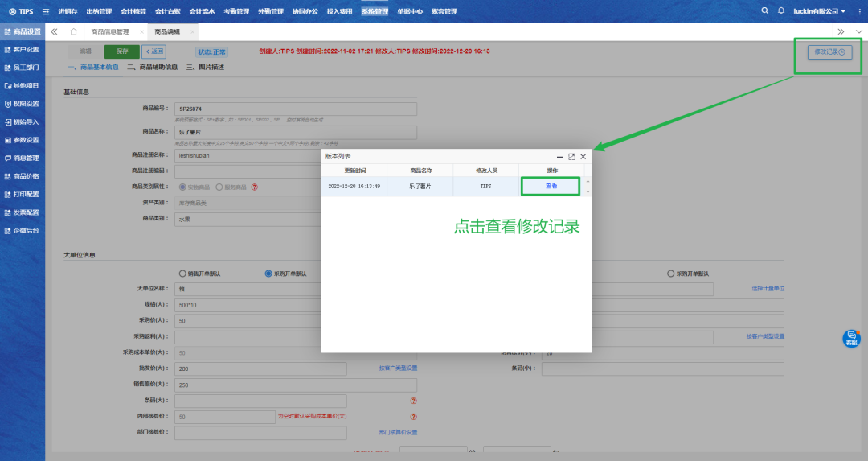This screenshot has width=868, height=461.
Task: Choose the 服务商品 radio option
Action: point(219,187)
